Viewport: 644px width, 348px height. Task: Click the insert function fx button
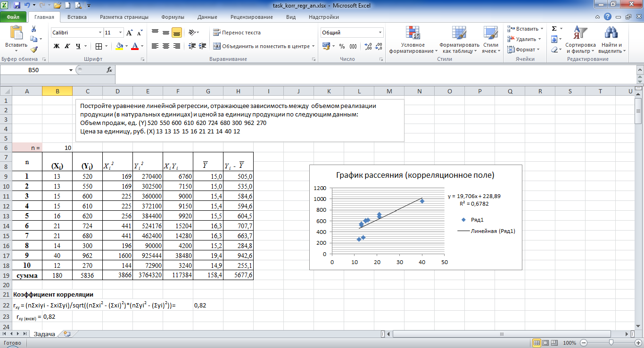click(x=109, y=70)
